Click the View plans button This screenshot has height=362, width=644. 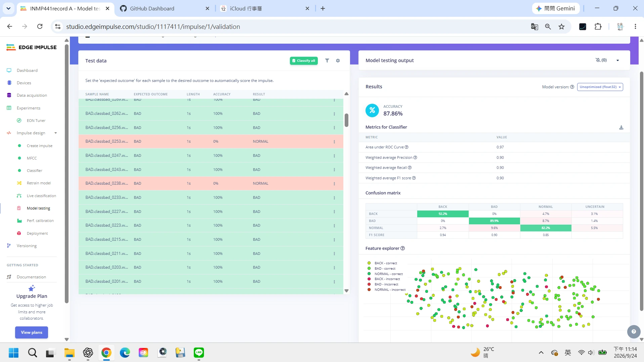point(32,332)
